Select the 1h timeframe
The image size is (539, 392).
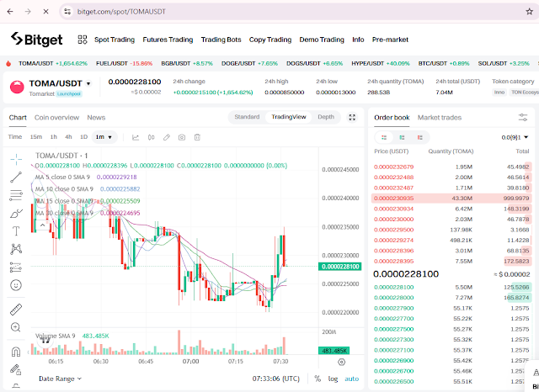(x=54, y=137)
